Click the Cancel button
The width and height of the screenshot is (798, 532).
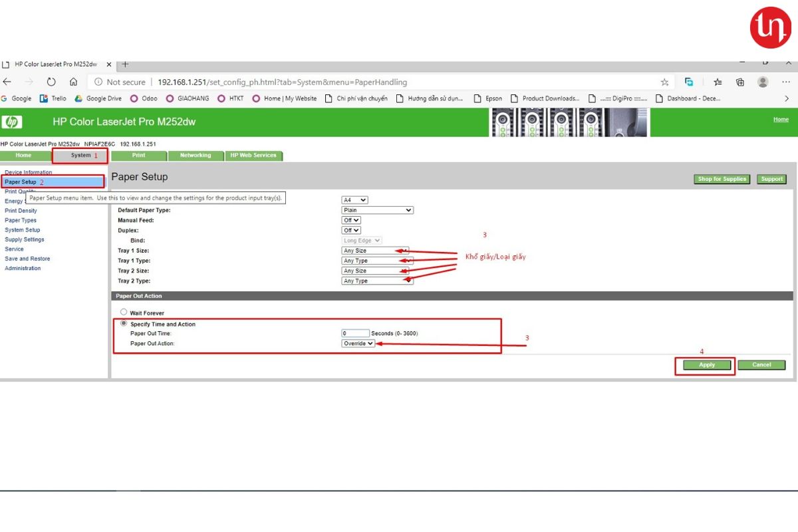click(x=761, y=364)
